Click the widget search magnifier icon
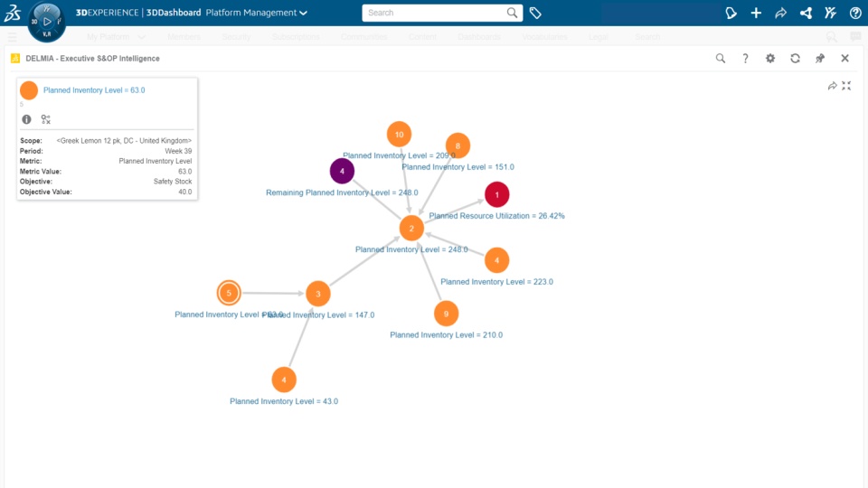This screenshot has width=868, height=488. (x=721, y=58)
